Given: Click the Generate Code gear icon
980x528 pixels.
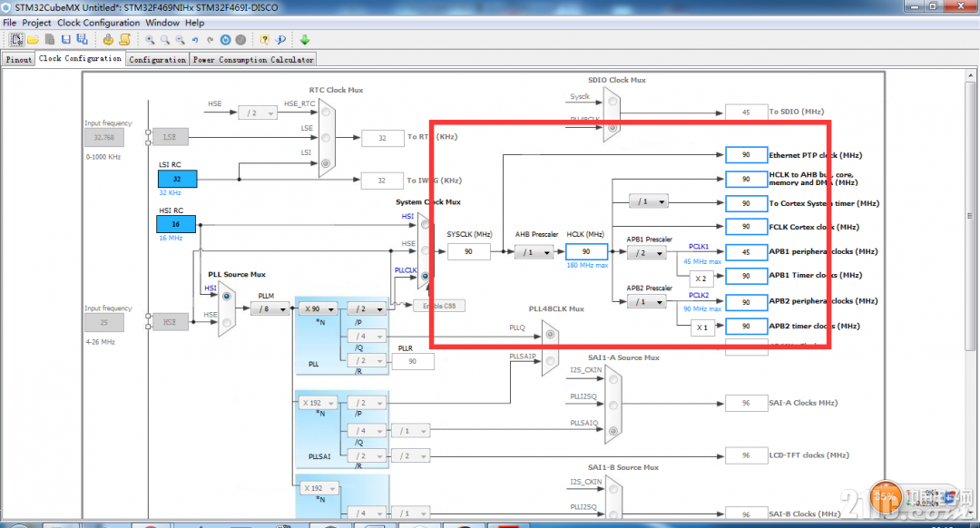Looking at the screenshot, I should (108, 39).
